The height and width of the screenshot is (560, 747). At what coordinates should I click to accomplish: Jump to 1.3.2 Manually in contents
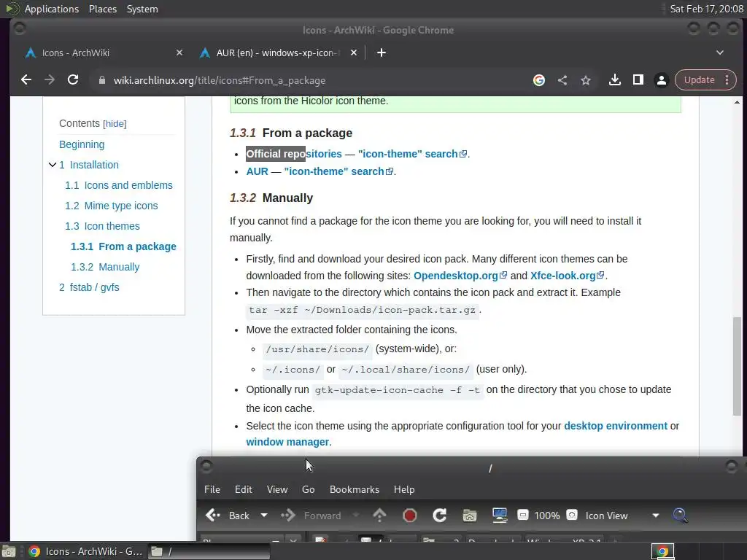[105, 267]
